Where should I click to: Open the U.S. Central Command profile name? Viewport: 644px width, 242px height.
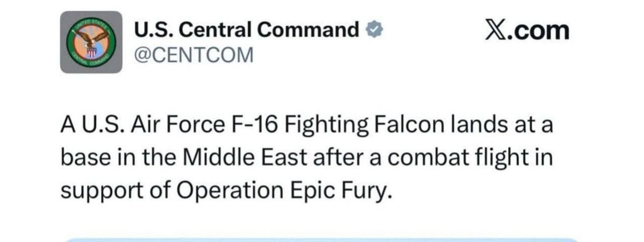pyautogui.click(x=247, y=30)
